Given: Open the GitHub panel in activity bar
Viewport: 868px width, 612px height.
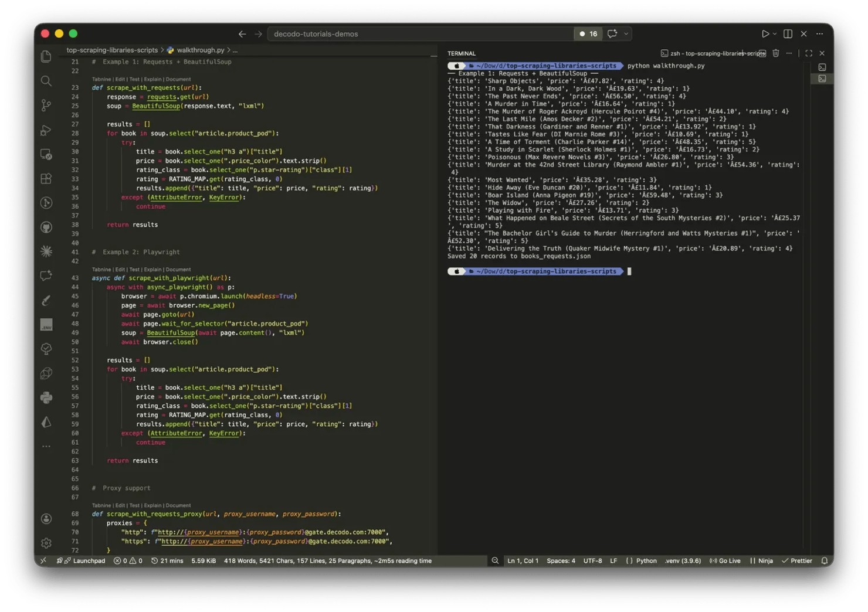Looking at the screenshot, I should click(x=46, y=227).
